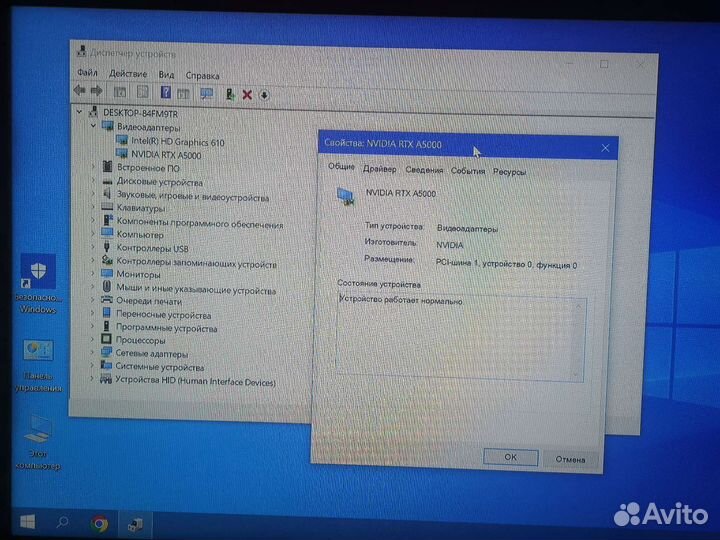Screen dimensions: 720x540
Task: Expand the Контроллеры USB category
Action: click(x=93, y=247)
